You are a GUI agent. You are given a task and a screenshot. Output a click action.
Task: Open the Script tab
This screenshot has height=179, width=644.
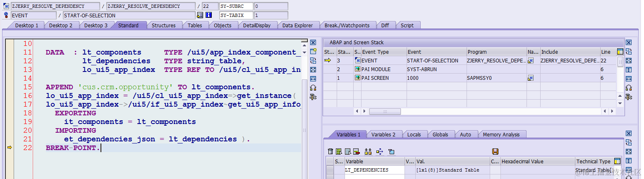[407, 25]
